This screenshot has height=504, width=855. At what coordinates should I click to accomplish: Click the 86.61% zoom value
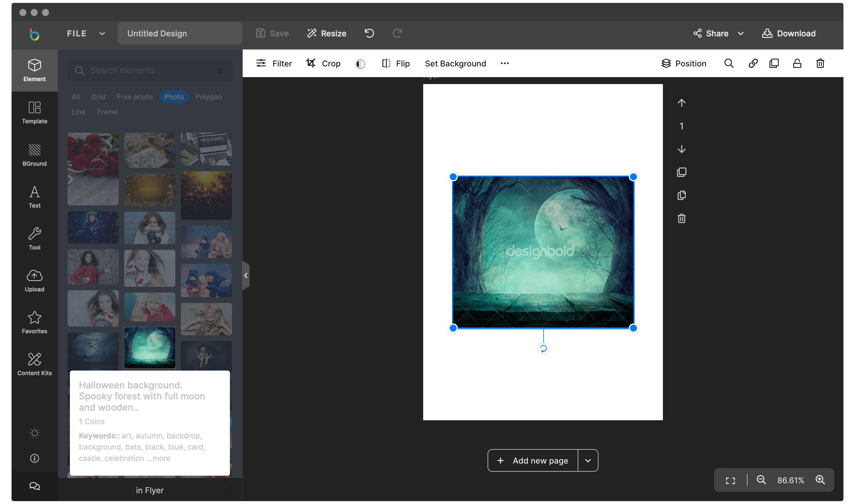[x=790, y=480]
